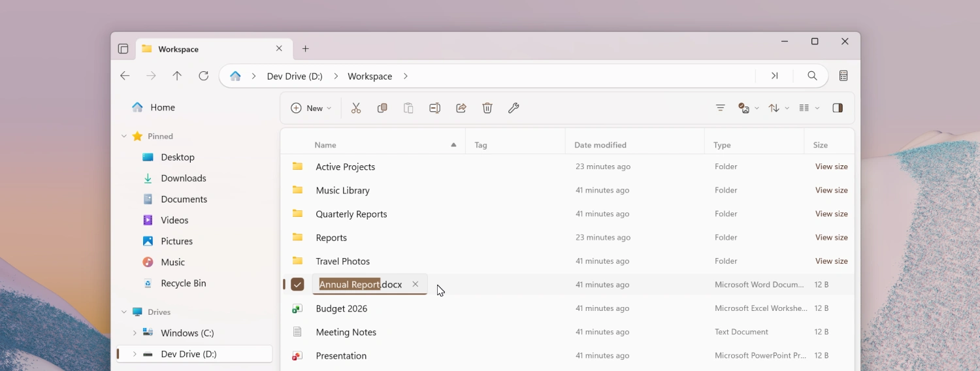Open a new tab with plus button
Image resolution: width=980 pixels, height=371 pixels.
click(305, 49)
